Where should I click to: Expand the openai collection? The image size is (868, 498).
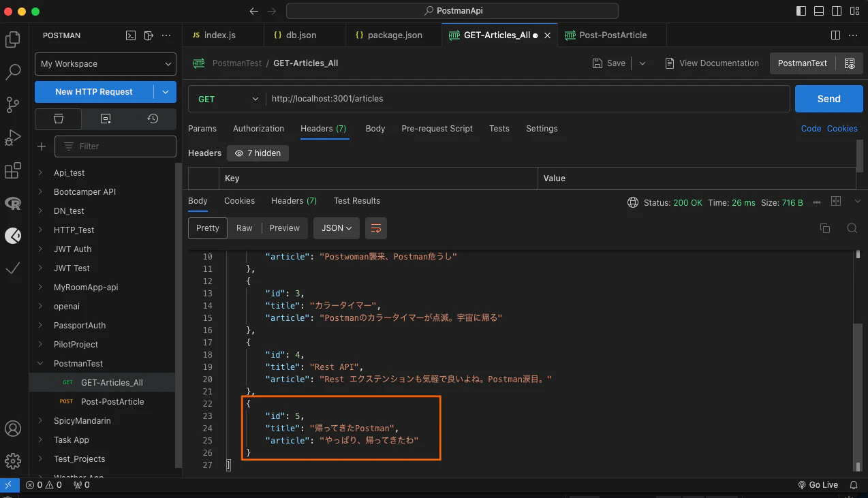[40, 307]
